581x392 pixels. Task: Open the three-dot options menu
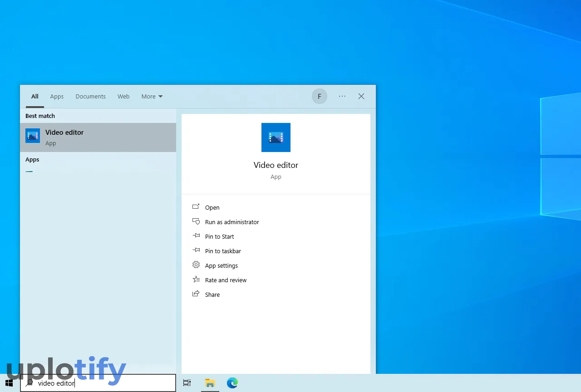click(x=342, y=96)
